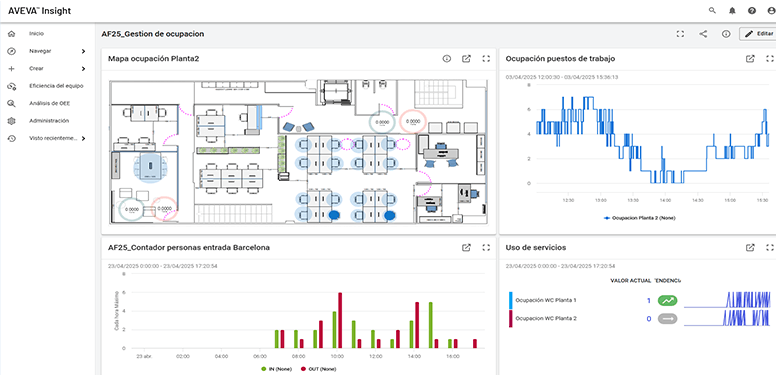Open Contador personas entrada Barcelona externally

(466, 248)
